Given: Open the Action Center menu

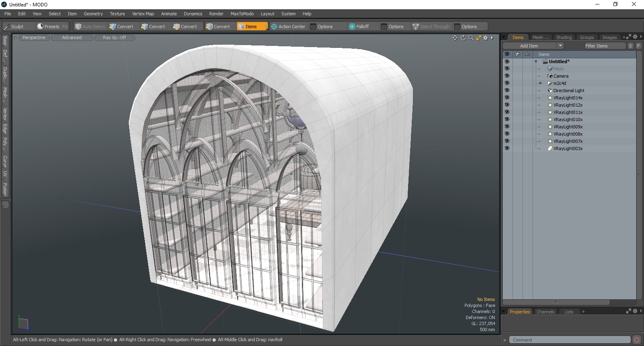Looking at the screenshot, I should click(x=288, y=27).
